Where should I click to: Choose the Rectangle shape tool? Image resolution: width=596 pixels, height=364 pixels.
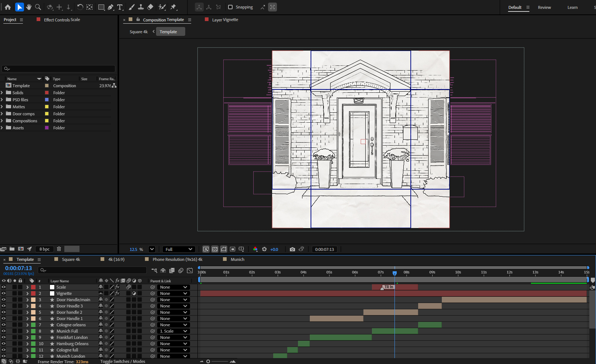click(x=101, y=7)
